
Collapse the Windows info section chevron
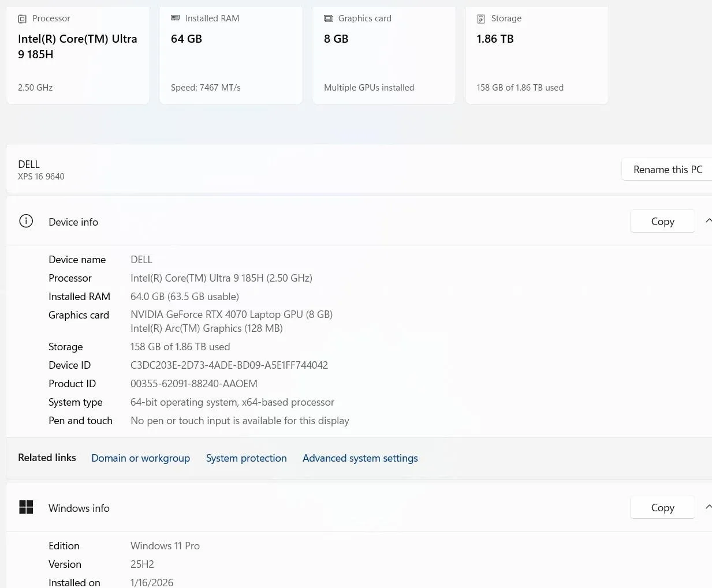708,507
